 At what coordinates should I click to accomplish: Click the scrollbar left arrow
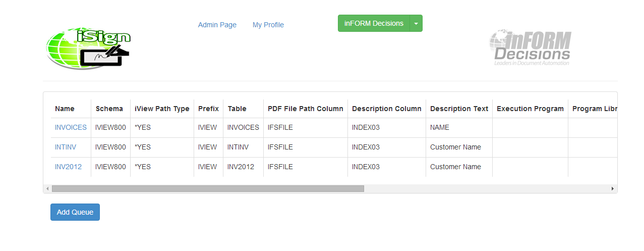tap(47, 188)
